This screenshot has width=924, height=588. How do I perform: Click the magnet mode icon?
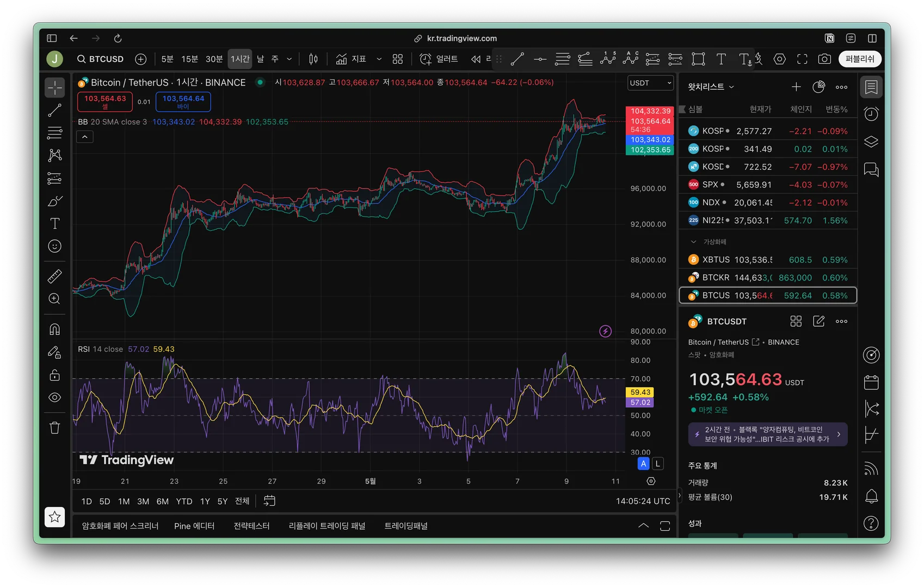tap(54, 329)
